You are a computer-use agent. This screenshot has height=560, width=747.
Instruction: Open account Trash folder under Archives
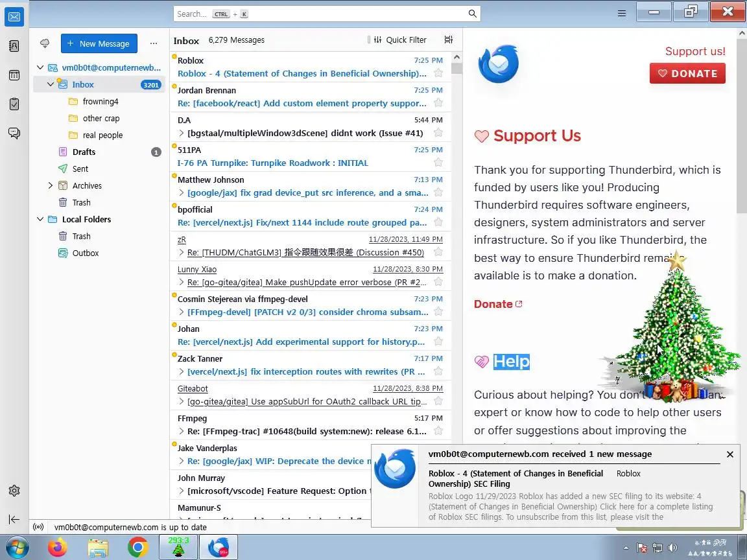click(99, 202)
